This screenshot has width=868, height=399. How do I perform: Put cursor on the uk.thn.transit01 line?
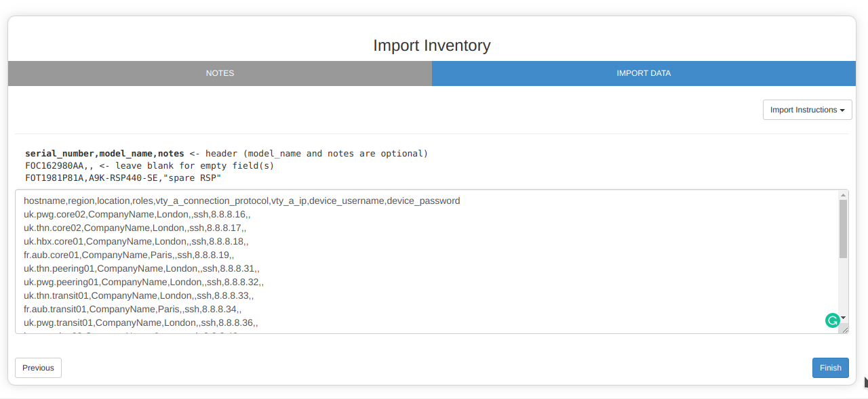coord(138,296)
